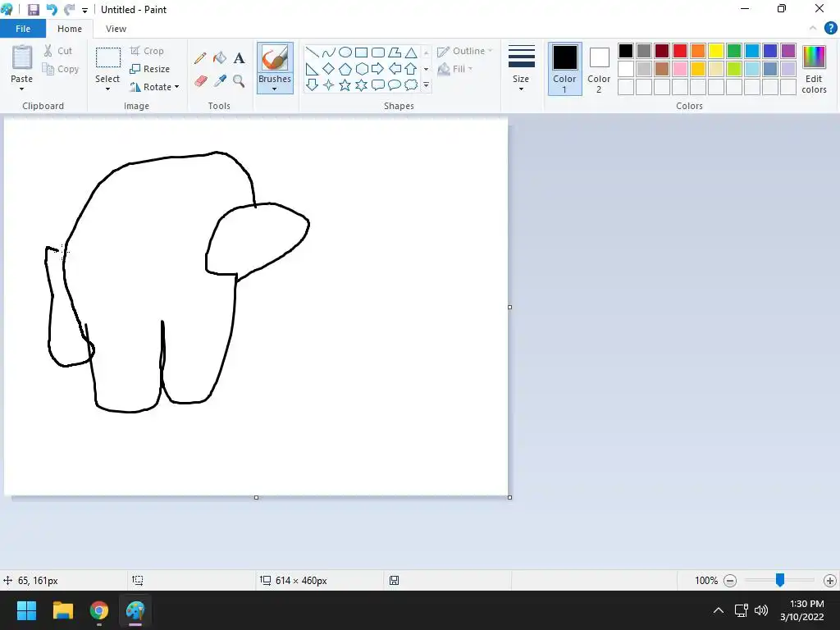
Task: Select the Hexagon shape
Action: click(362, 69)
